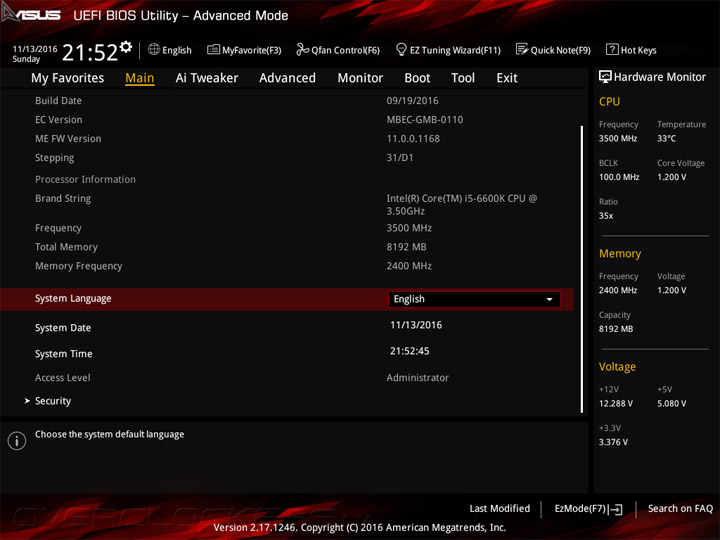The height and width of the screenshot is (540, 720).
Task: Switch to My Favorites tab
Action: coord(68,78)
